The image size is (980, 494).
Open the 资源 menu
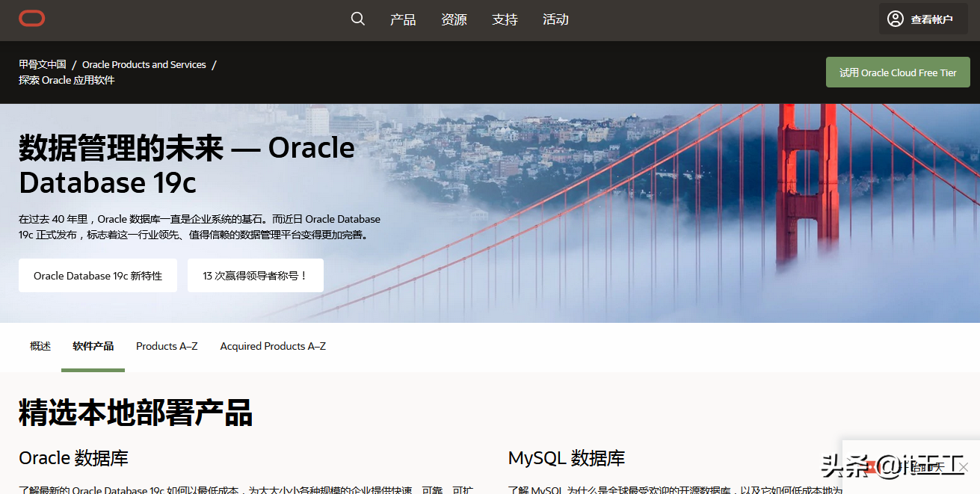coord(454,19)
